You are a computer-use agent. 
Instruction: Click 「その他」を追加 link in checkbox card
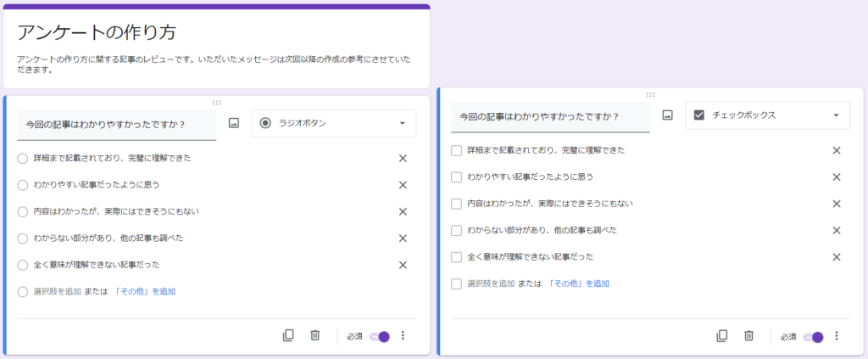point(578,283)
